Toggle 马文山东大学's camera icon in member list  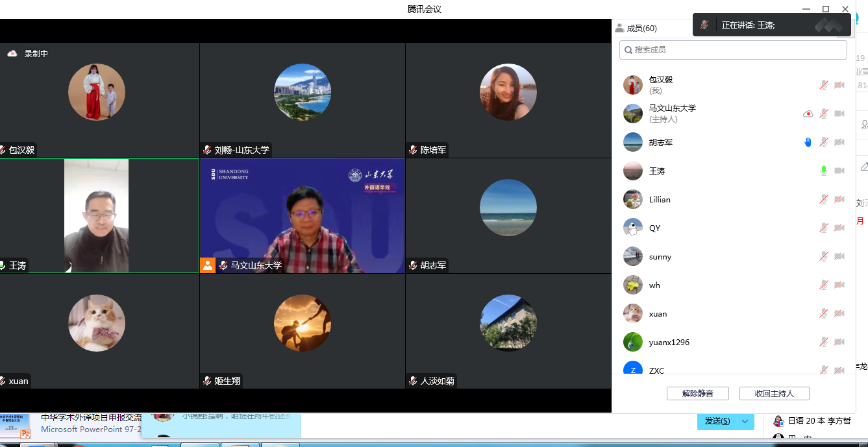point(839,114)
